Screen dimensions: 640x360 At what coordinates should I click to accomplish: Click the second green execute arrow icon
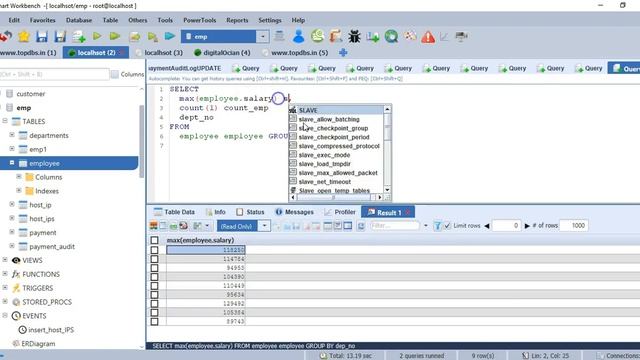coord(115,36)
